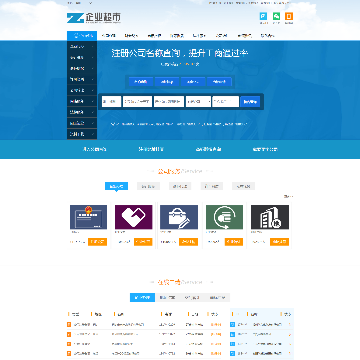Click the highlighted blue first item in main navigation
The image size is (360, 360).
[x=82, y=36]
